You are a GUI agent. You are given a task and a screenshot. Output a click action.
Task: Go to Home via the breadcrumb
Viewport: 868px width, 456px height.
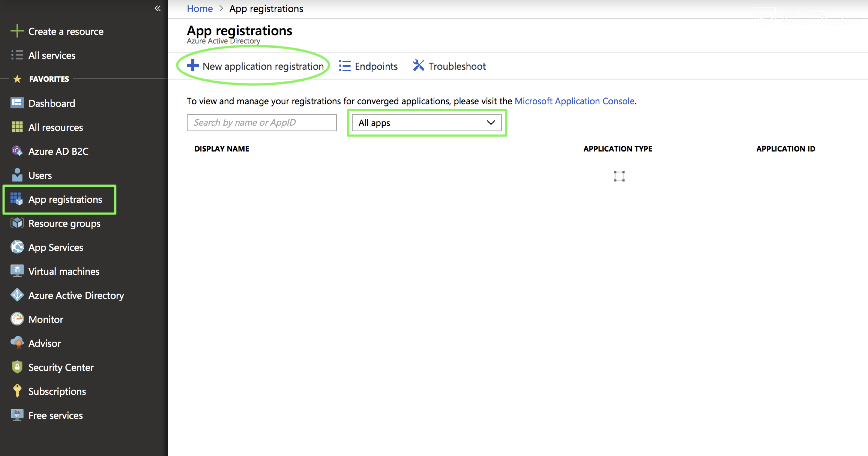click(x=200, y=8)
